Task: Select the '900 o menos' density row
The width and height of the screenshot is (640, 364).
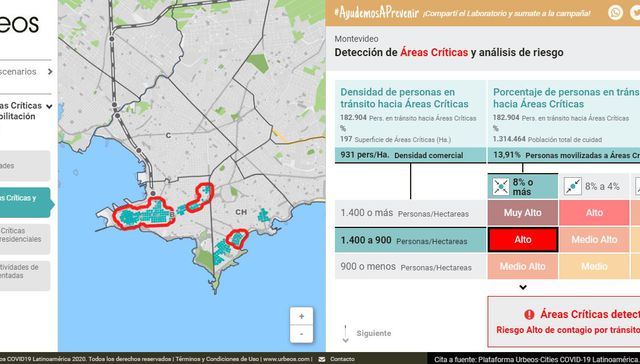Action: 410,267
